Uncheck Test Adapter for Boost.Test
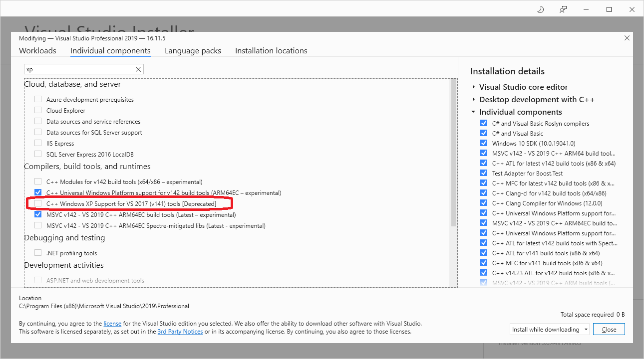This screenshot has height=359, width=644. coord(483,173)
